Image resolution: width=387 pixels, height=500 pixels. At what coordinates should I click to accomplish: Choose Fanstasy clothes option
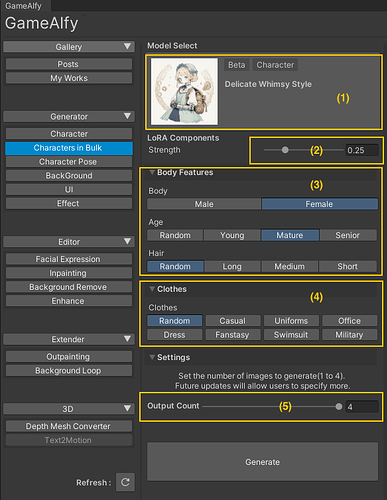(233, 335)
